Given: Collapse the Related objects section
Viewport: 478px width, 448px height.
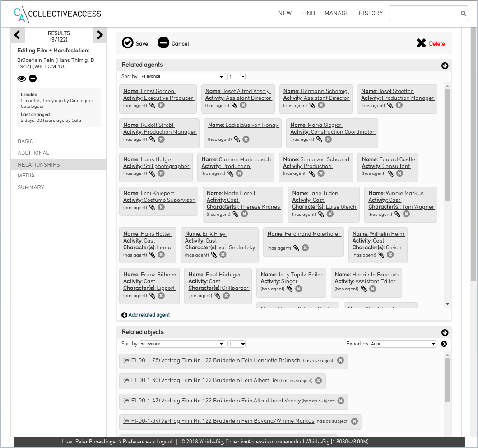Looking at the screenshot, I should click(x=445, y=333).
